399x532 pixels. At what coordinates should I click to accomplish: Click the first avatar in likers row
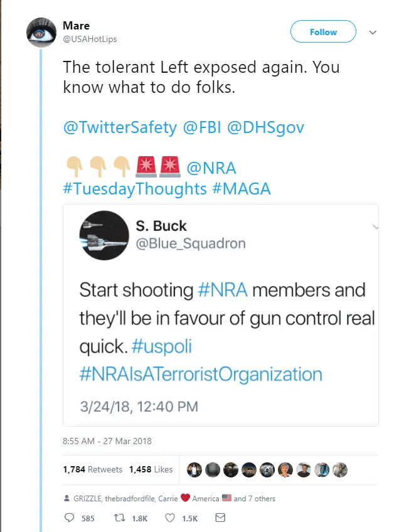tap(196, 469)
